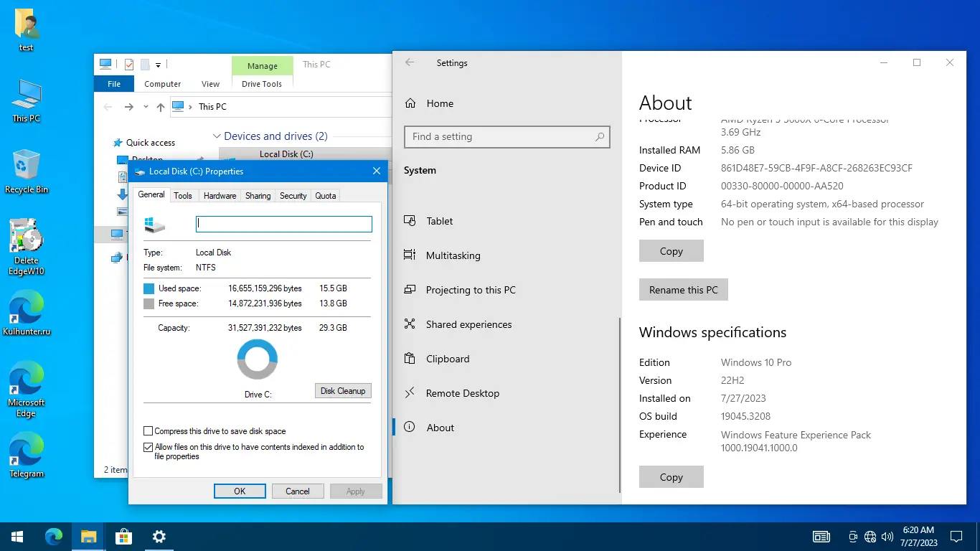Switch to the Computer ribbon tab
The width and height of the screenshot is (980, 551).
tap(163, 84)
